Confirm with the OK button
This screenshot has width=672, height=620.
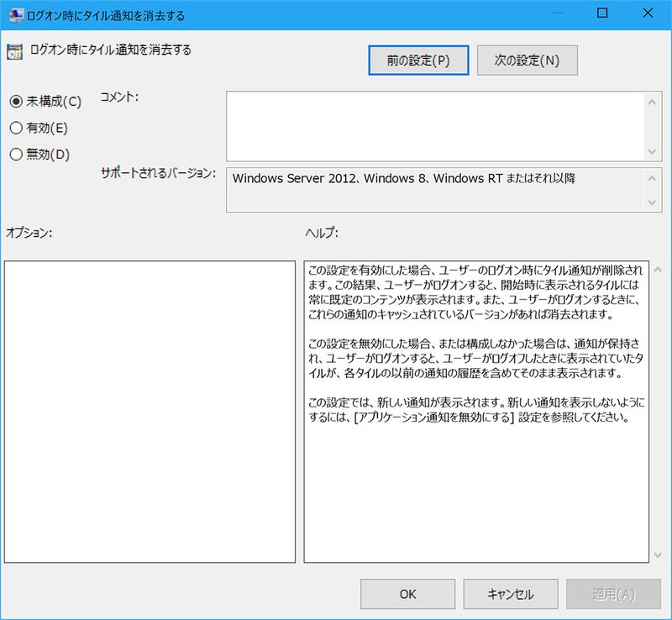click(407, 594)
